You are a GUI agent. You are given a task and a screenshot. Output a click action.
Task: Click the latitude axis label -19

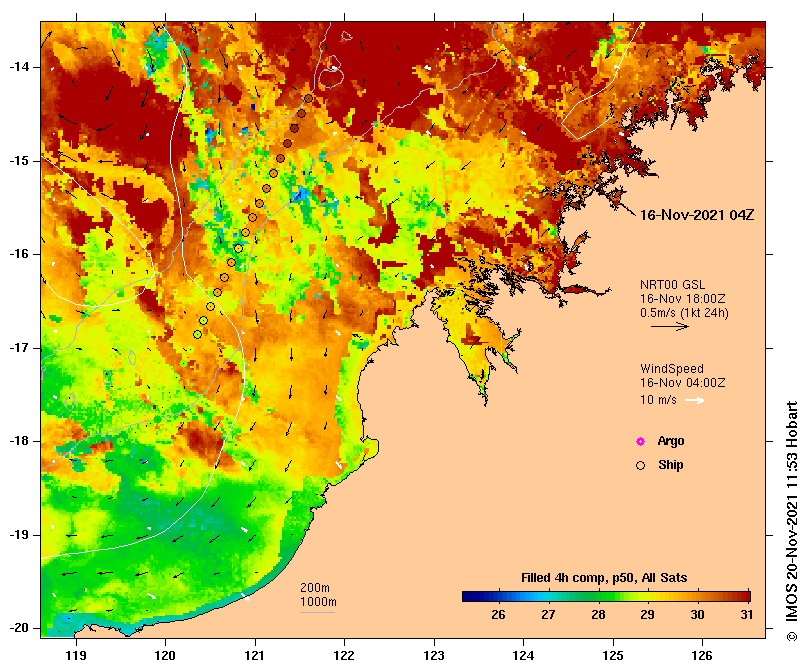pos(19,535)
